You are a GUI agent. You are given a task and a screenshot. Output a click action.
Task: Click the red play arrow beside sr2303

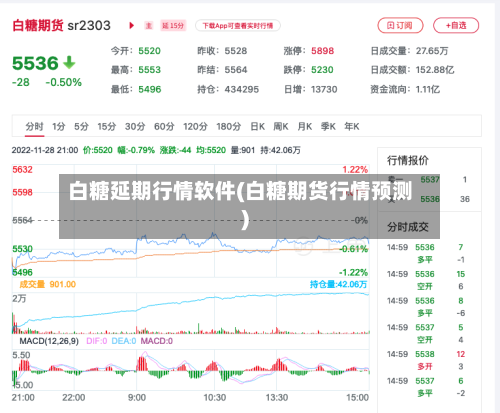pyautogui.click(x=132, y=25)
